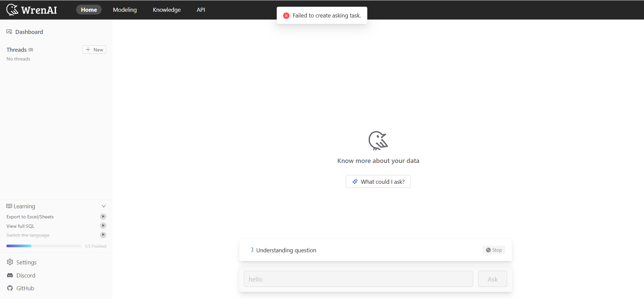Click the Learning book icon

point(9,206)
